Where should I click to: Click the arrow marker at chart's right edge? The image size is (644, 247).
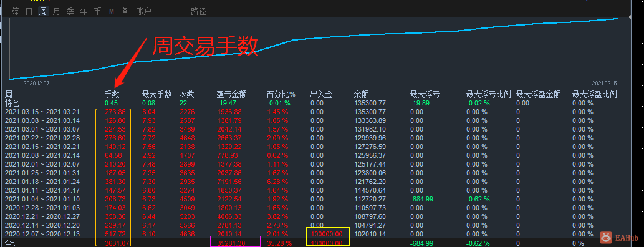point(630,17)
